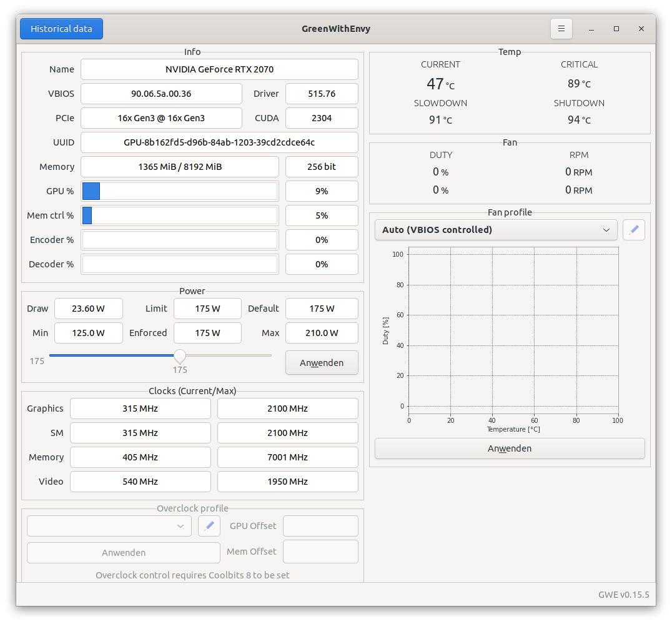This screenshot has width=672, height=624.
Task: Click the fan curve chart area
Action: click(513, 330)
